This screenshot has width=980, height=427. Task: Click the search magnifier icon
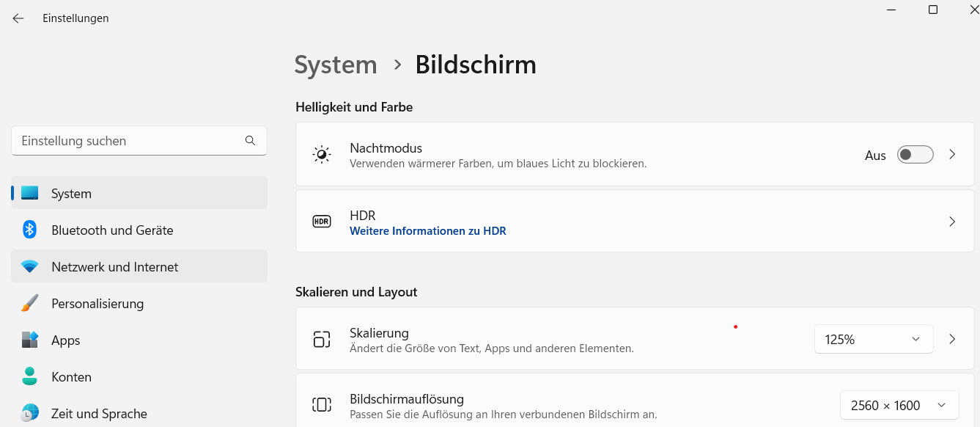pyautogui.click(x=250, y=141)
